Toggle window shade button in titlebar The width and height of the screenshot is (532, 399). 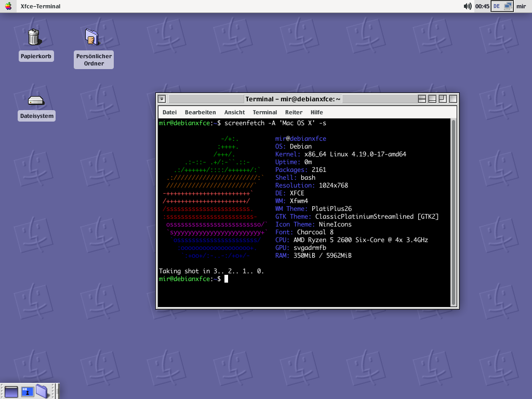coord(422,99)
